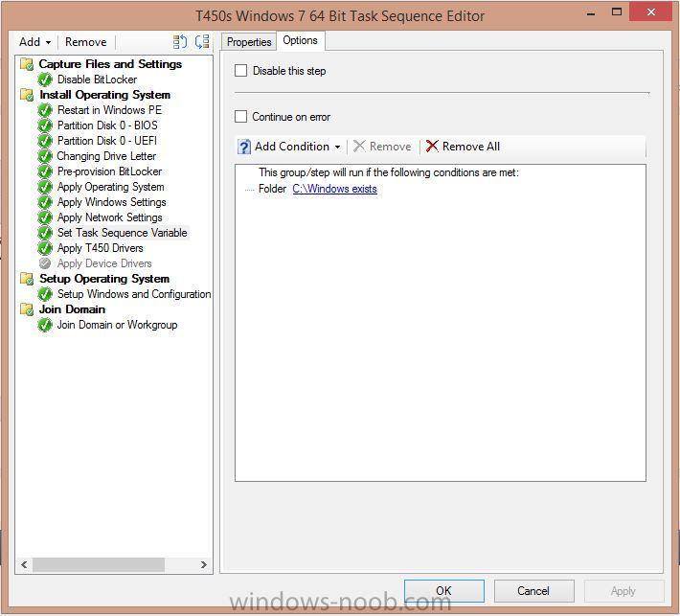Click the green check icon beside Apply T450 Drivers

tap(45, 248)
